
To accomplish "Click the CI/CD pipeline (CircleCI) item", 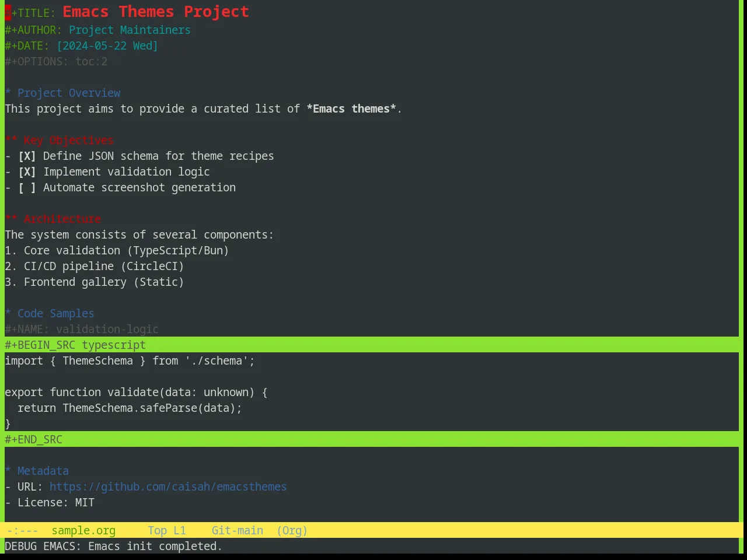I will click(95, 267).
